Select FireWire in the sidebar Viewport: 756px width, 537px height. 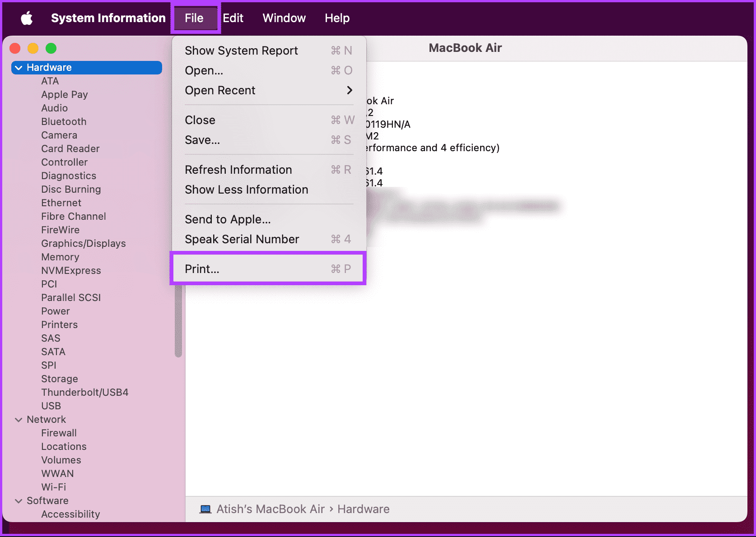tap(61, 230)
